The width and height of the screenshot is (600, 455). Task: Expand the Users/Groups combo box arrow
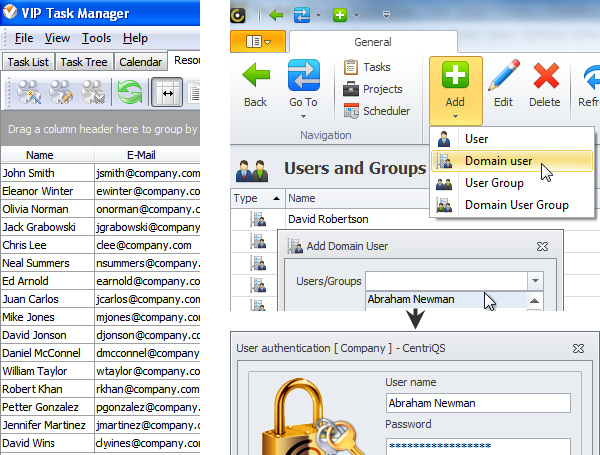coord(536,282)
